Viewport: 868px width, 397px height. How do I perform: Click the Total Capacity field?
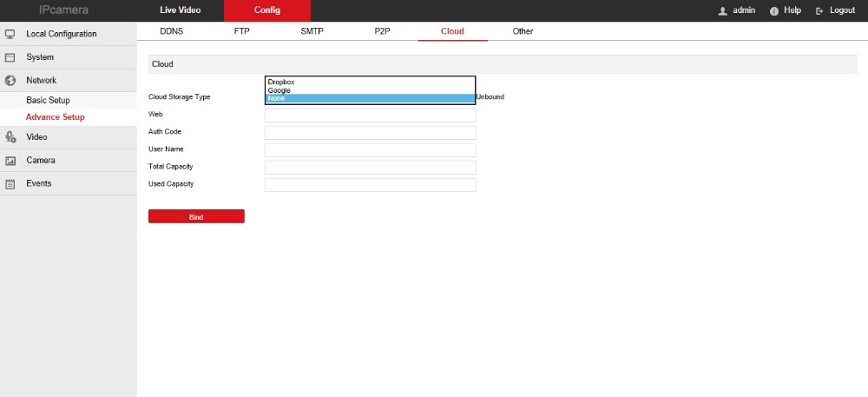371,168
